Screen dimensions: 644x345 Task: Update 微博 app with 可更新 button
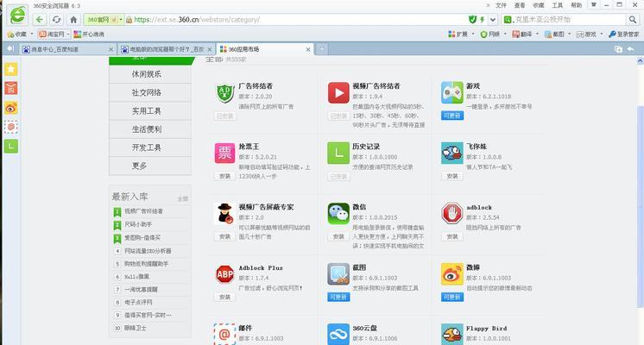coord(452,297)
